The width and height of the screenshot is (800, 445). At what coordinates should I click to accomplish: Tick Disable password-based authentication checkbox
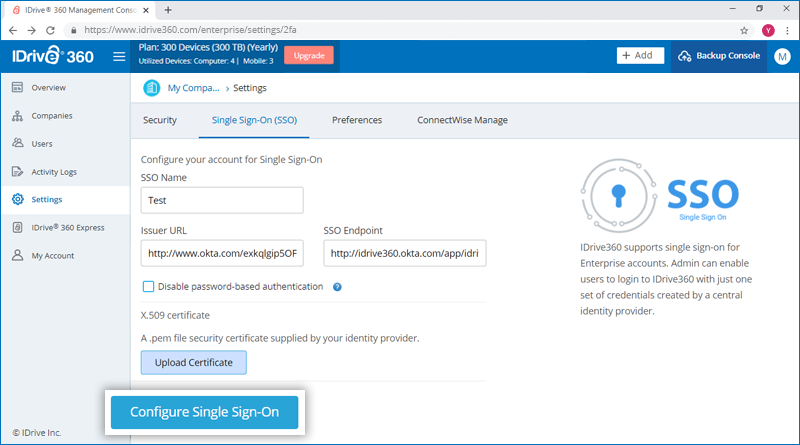pos(148,287)
